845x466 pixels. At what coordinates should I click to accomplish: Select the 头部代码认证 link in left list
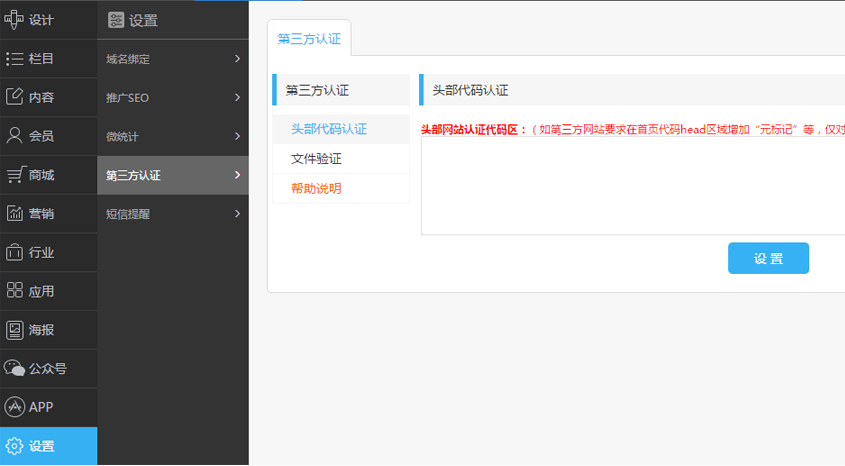click(x=329, y=129)
